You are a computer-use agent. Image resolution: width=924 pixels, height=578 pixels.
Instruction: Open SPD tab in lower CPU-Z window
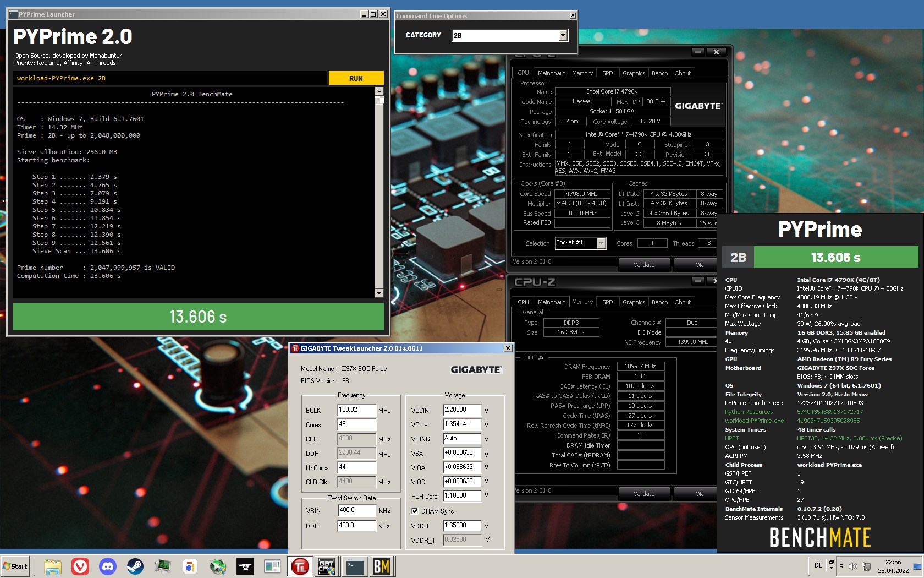pyautogui.click(x=607, y=302)
